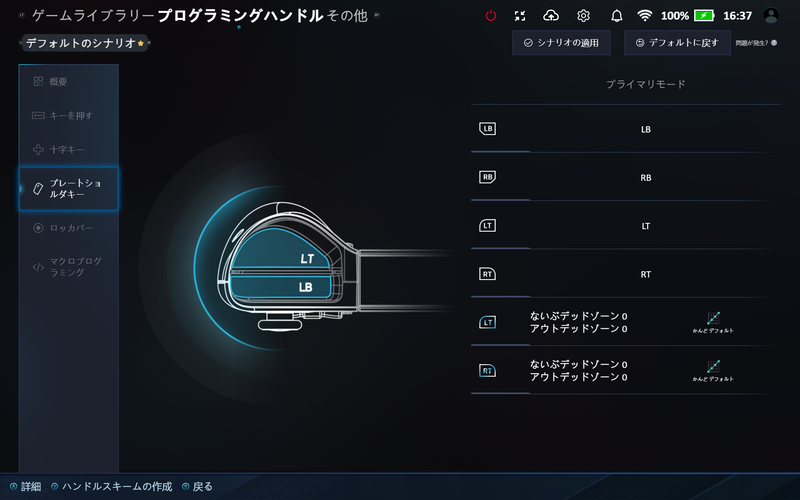Image resolution: width=800 pixels, height=500 pixels.
Task: Click the 16:37 clock
Action: pos(737,16)
